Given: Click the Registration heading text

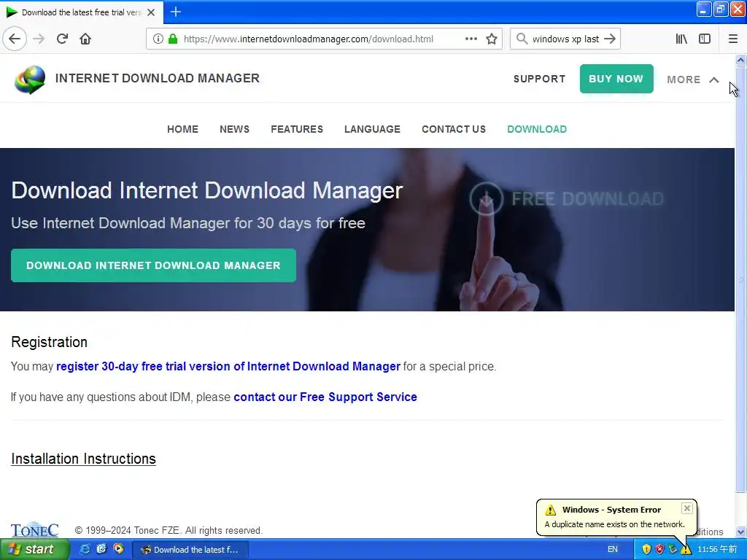Looking at the screenshot, I should 49,342.
